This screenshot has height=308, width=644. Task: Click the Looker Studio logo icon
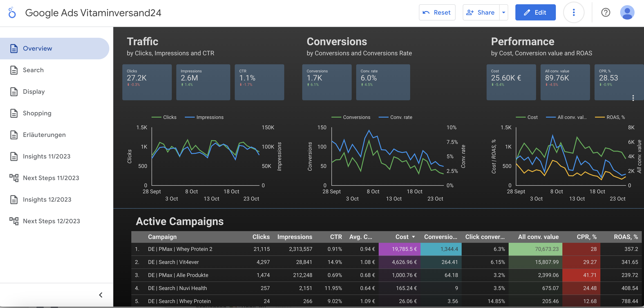point(12,13)
